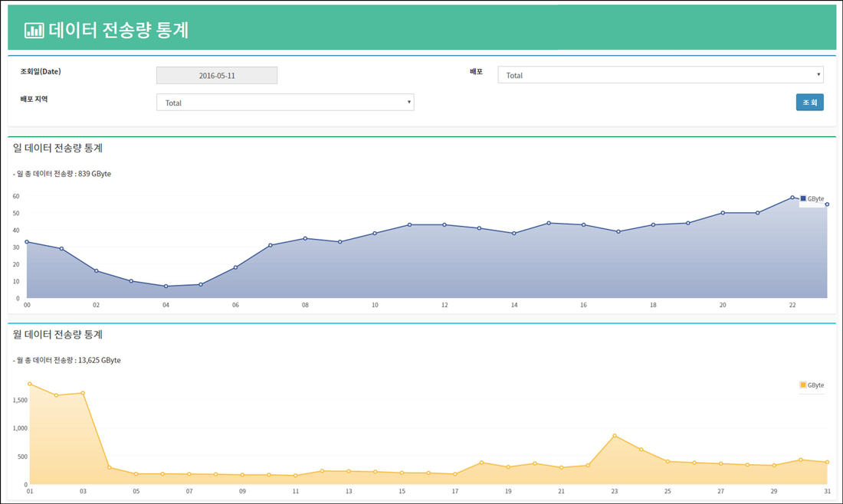Open the 배포 Total dropdown
The width and height of the screenshot is (843, 504).
pos(660,75)
